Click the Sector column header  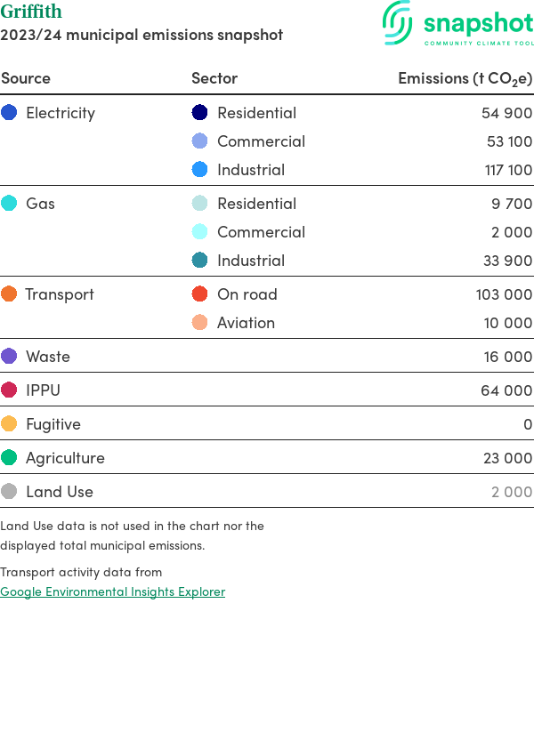(214, 78)
